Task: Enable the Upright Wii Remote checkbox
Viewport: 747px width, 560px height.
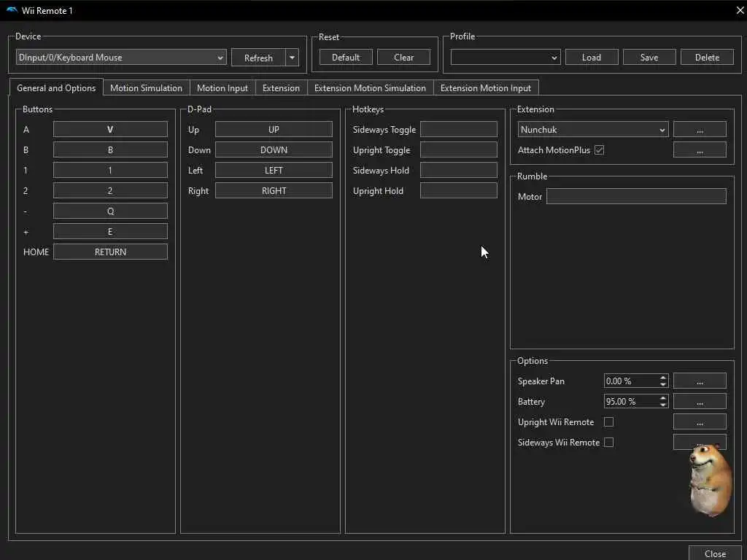Action: point(608,422)
